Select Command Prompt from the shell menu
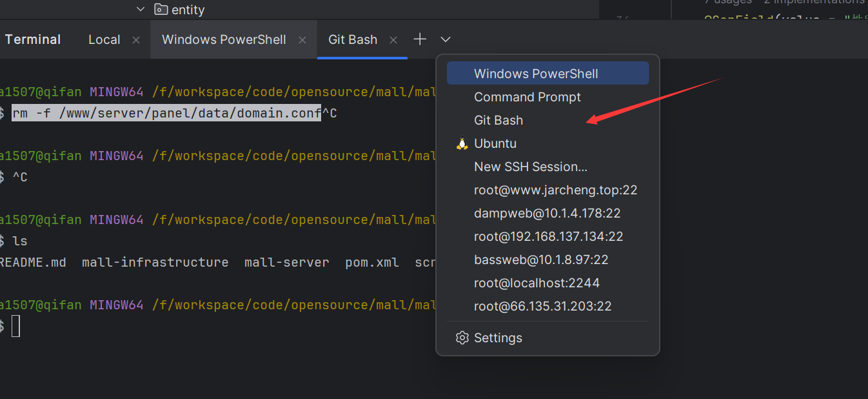Viewport: 868px width, 399px height. tap(527, 97)
